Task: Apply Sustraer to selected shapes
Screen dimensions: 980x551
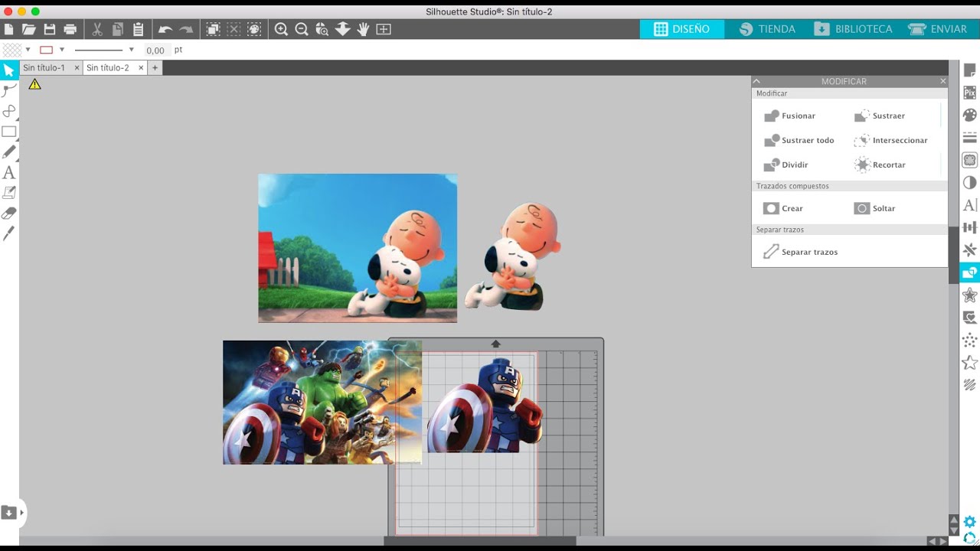Action: (x=880, y=116)
